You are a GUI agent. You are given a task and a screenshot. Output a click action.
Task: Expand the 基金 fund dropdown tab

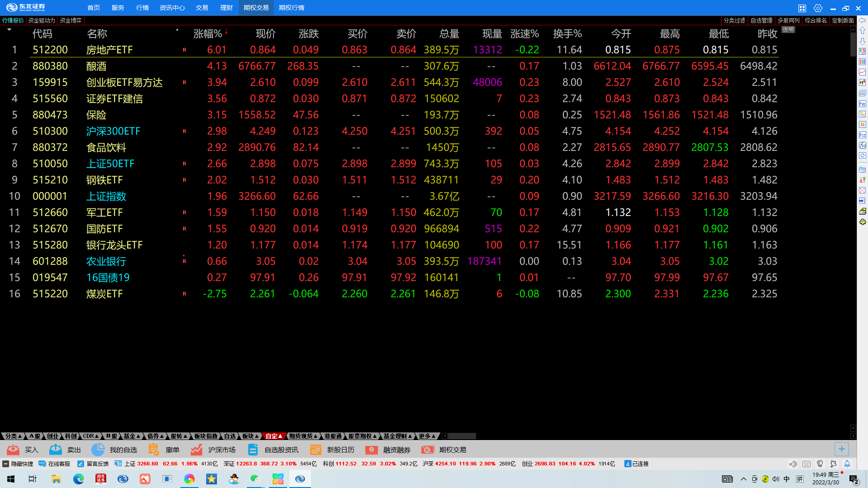[132, 436]
